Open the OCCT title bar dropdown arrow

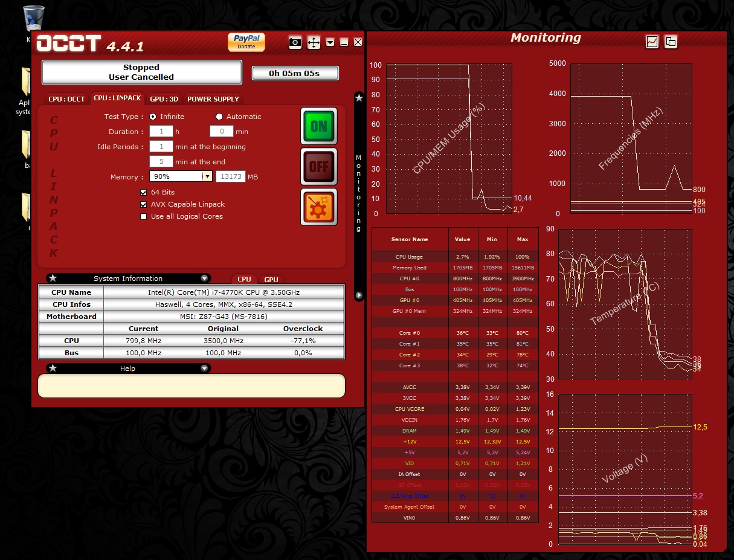(330, 42)
